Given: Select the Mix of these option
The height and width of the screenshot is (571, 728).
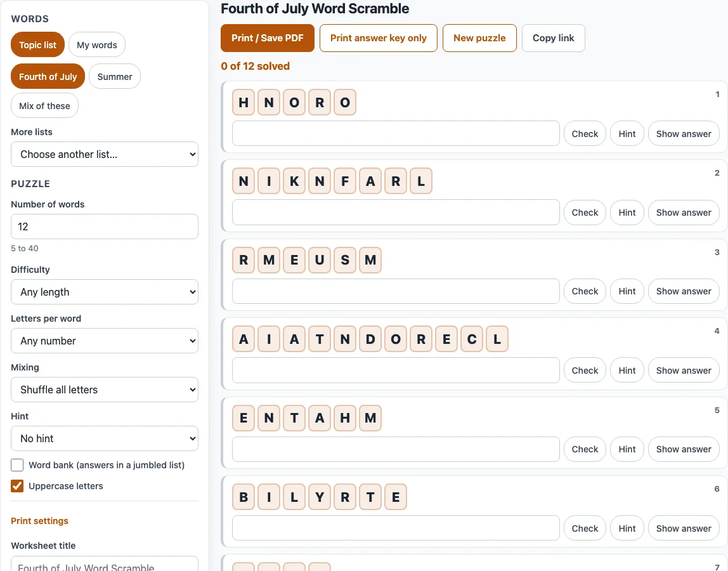Looking at the screenshot, I should (44, 105).
